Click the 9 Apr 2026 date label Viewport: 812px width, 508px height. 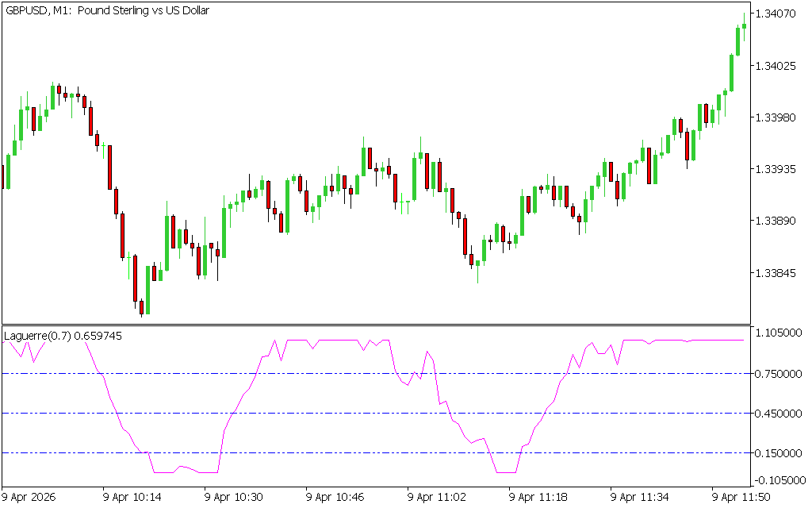click(x=29, y=497)
